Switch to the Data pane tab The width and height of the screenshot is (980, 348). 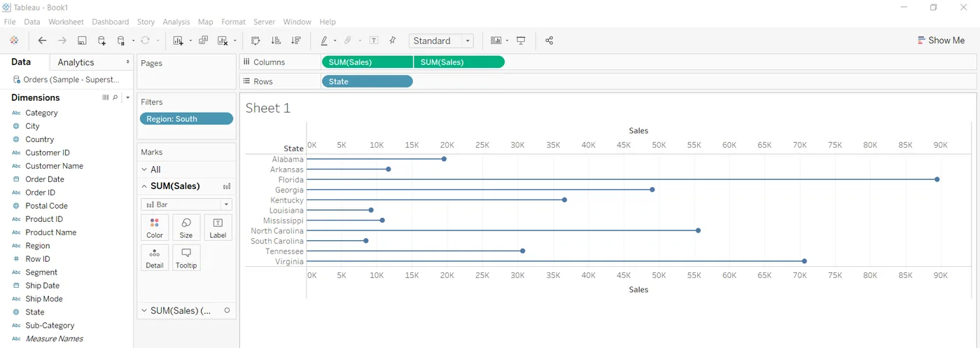[x=21, y=62]
